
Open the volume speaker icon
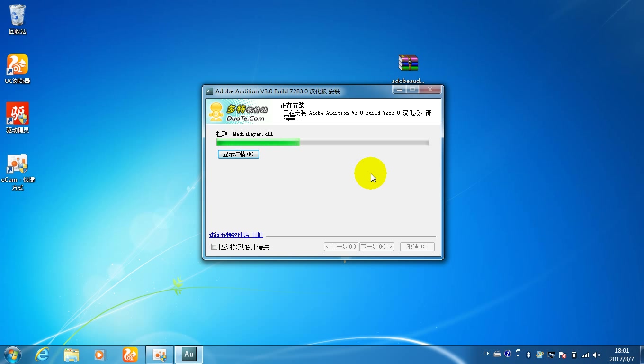point(597,355)
